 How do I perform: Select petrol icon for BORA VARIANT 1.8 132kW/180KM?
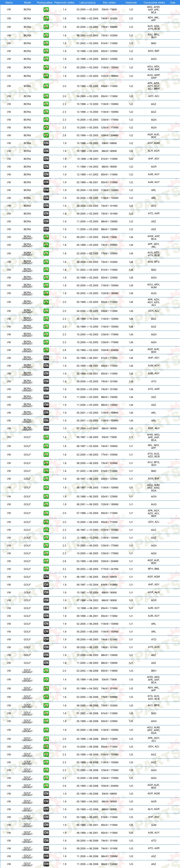coord(46,293)
